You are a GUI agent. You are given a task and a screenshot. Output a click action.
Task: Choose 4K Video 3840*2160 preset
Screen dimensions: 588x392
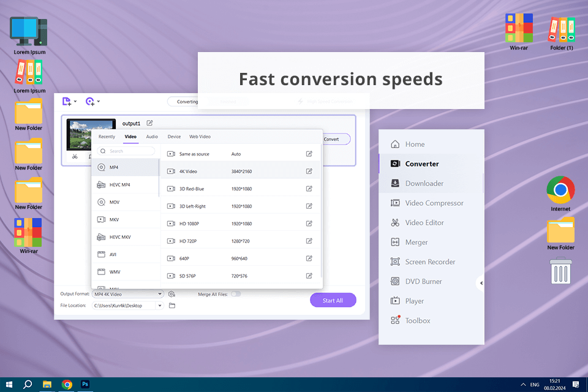click(x=241, y=171)
